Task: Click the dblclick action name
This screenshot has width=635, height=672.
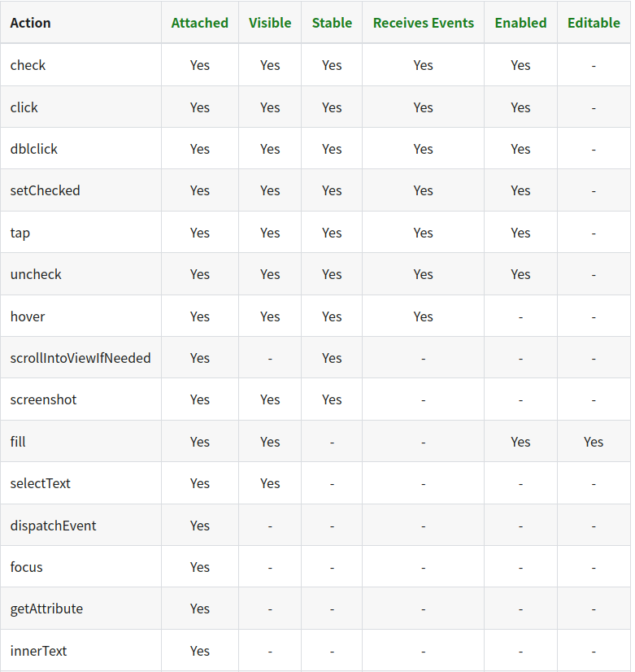Action: click(34, 149)
